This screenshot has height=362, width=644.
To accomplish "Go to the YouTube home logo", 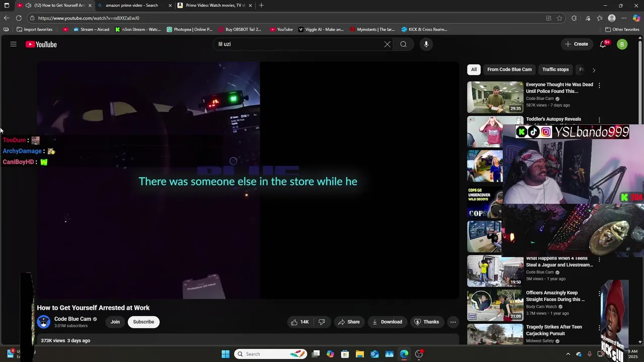I will [41, 44].
